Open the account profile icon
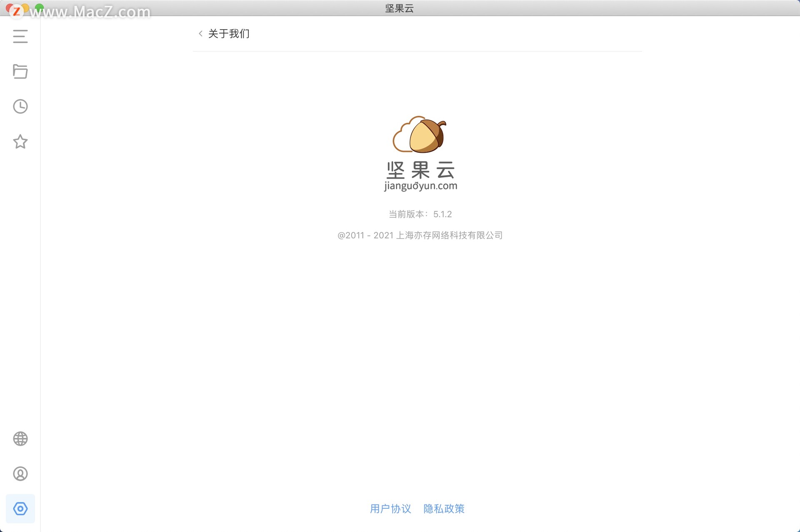Screen dimensions: 800x532 [20, 474]
